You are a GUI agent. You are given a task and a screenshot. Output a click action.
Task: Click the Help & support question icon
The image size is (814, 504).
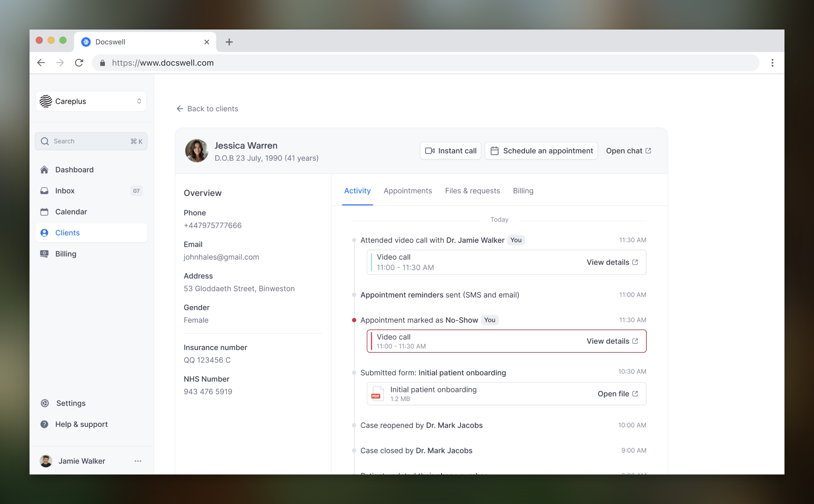44,424
